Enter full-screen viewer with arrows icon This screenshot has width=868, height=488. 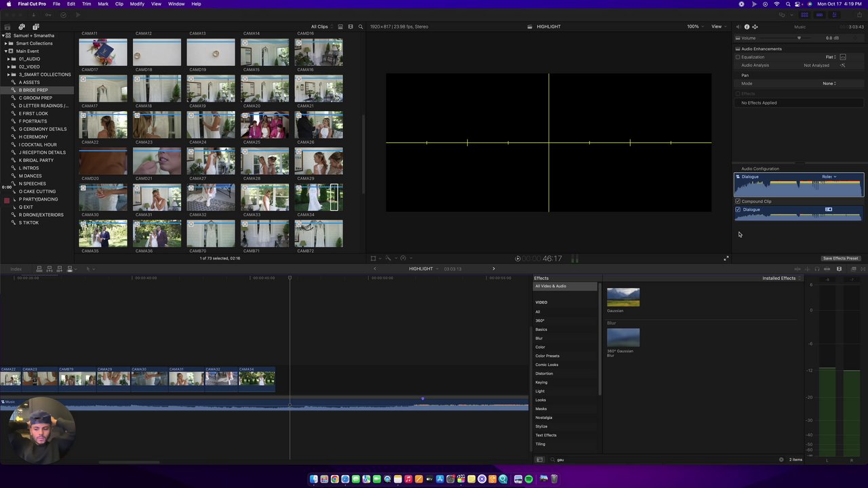coord(726,258)
